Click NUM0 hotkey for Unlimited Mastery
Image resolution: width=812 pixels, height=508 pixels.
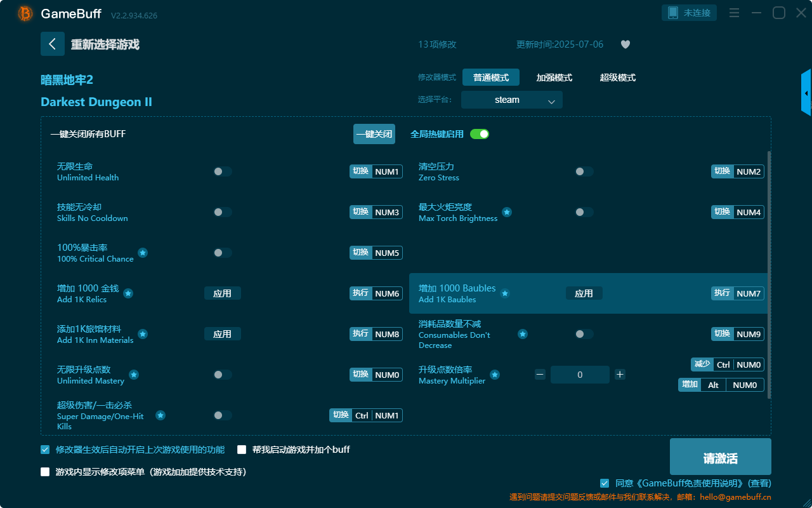[376, 375]
